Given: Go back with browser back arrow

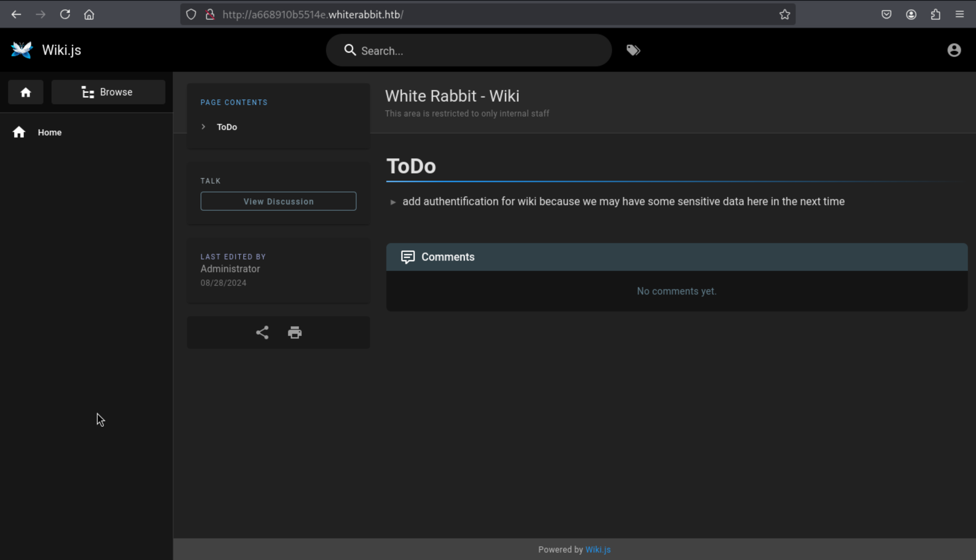Looking at the screenshot, I should (16, 15).
